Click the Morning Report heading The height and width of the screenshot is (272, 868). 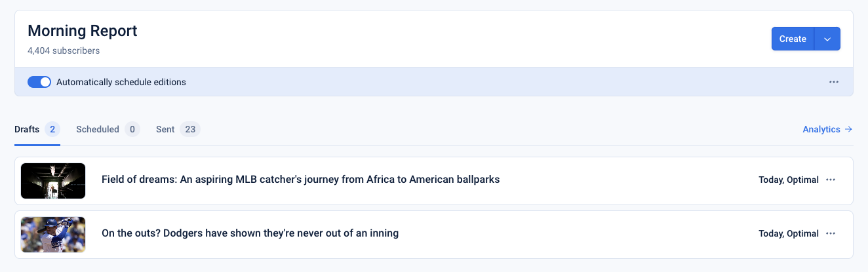tap(83, 31)
